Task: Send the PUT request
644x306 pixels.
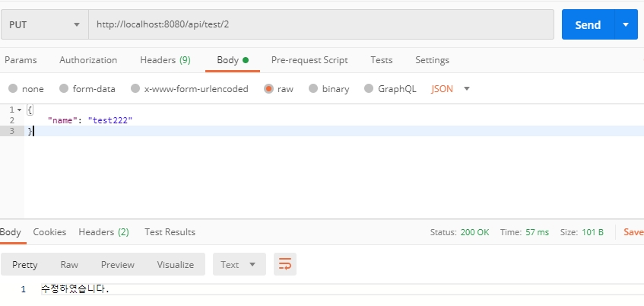Action: pyautogui.click(x=588, y=24)
